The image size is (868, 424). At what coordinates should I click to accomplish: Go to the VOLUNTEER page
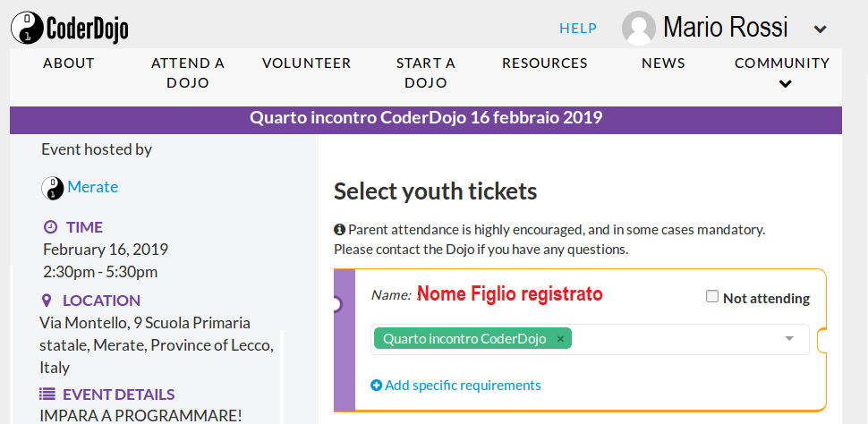pyautogui.click(x=307, y=64)
